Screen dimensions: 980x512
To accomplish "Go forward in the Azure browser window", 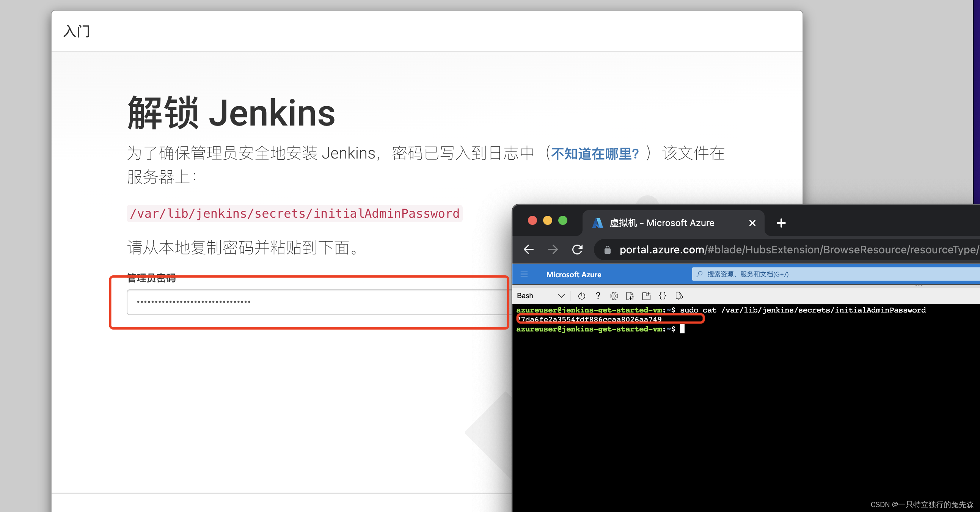I will point(553,250).
